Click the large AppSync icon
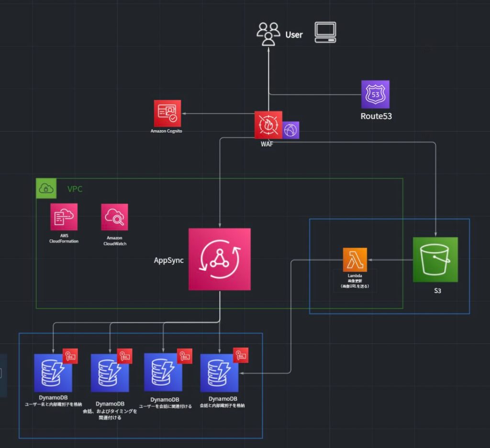 (220, 259)
